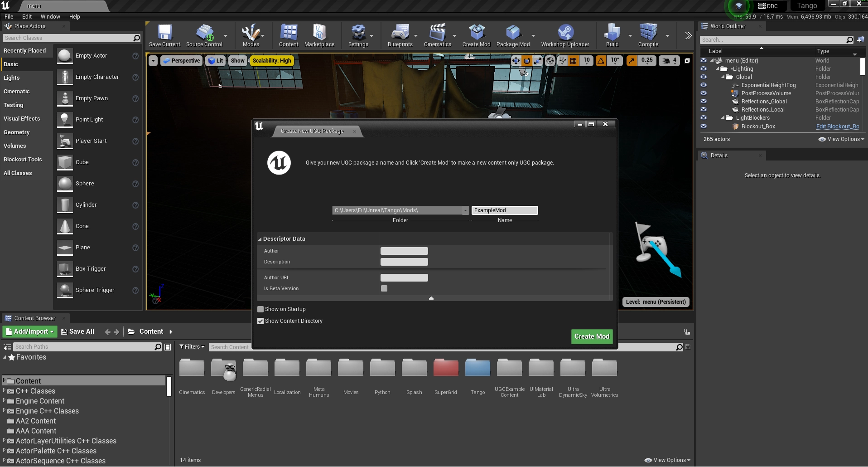Open the Help menu
This screenshot has width=868, height=467.
pyautogui.click(x=74, y=17)
